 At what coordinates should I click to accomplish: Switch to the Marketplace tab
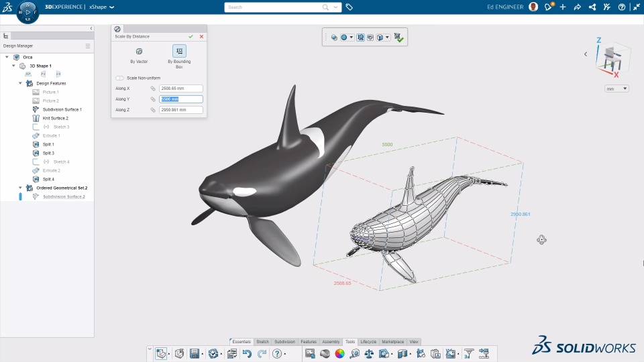[392, 341]
